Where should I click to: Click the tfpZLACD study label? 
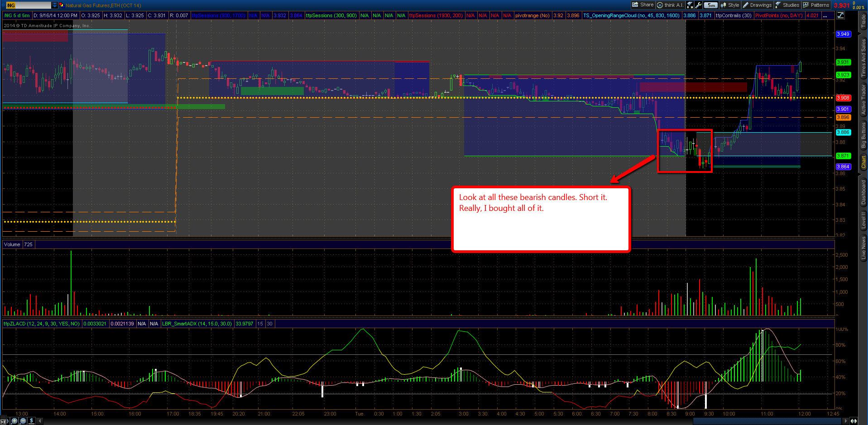coord(42,324)
